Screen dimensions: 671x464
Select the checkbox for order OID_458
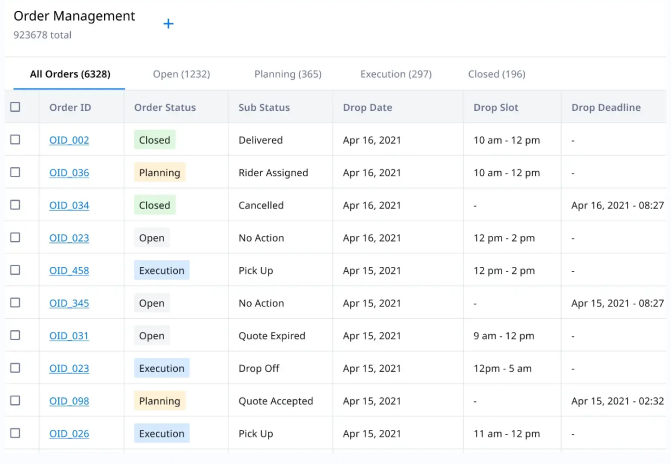[15, 270]
